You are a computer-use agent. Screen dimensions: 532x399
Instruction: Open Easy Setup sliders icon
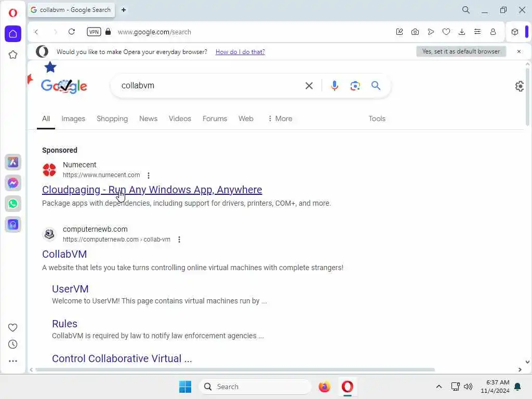(x=477, y=32)
